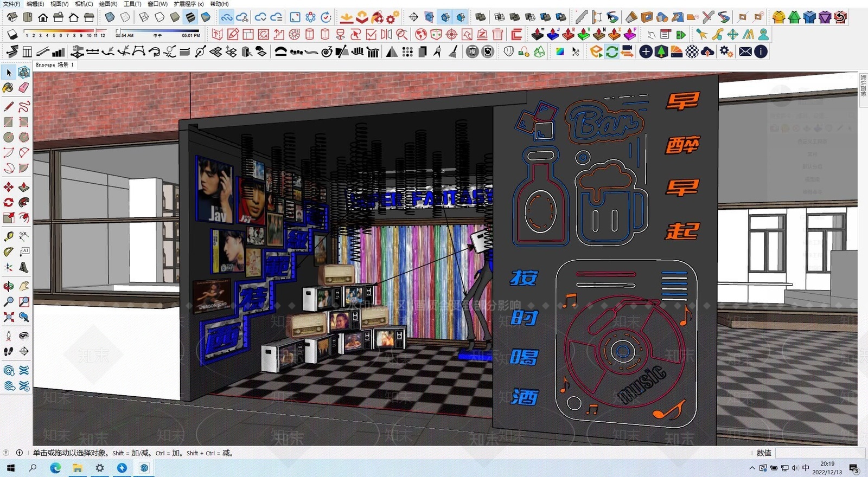Image resolution: width=868 pixels, height=477 pixels.
Task: Switch to the Enscape 场景 1 tab
Action: pos(55,65)
